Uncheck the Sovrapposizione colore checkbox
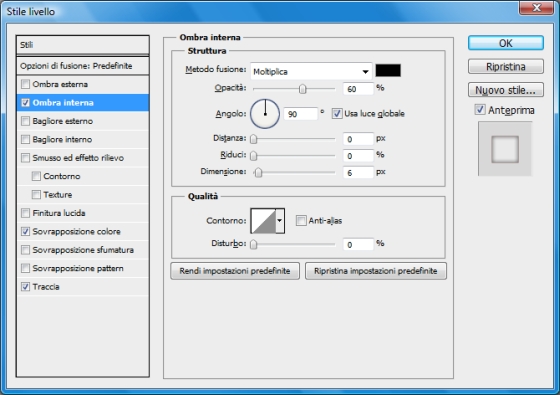This screenshot has width=560, height=395. (25, 231)
